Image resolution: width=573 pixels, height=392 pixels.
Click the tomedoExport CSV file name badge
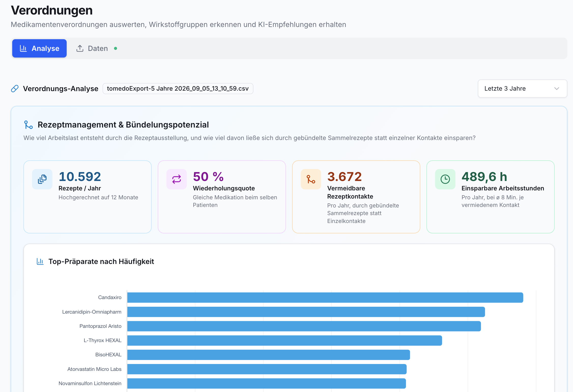(x=178, y=89)
